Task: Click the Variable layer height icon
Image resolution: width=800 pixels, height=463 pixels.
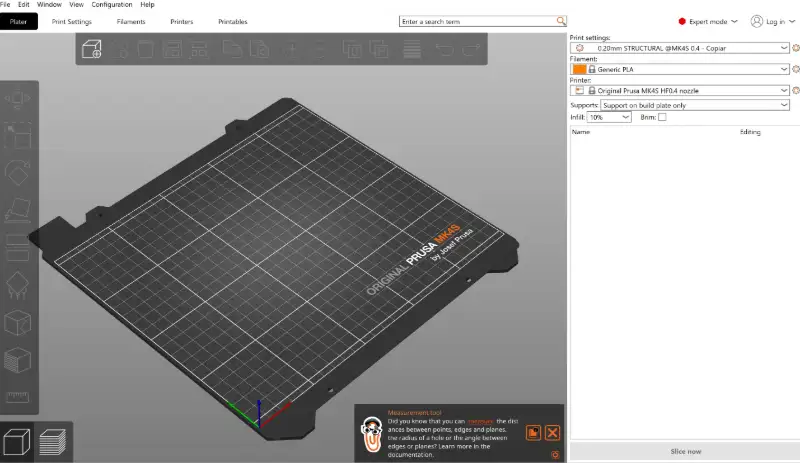Action: click(412, 50)
